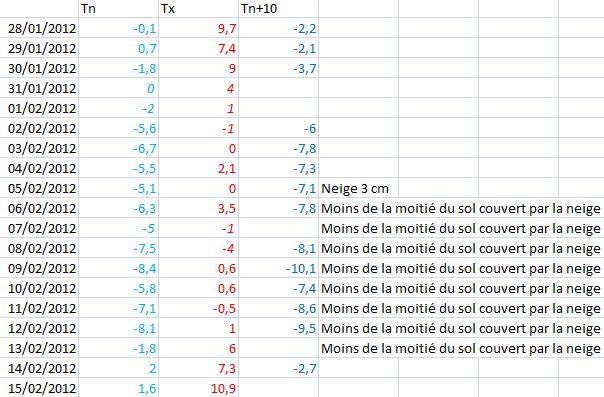604x397 pixels.
Task: Click the Tn+10 value -9,5 cell
Action: (x=279, y=328)
